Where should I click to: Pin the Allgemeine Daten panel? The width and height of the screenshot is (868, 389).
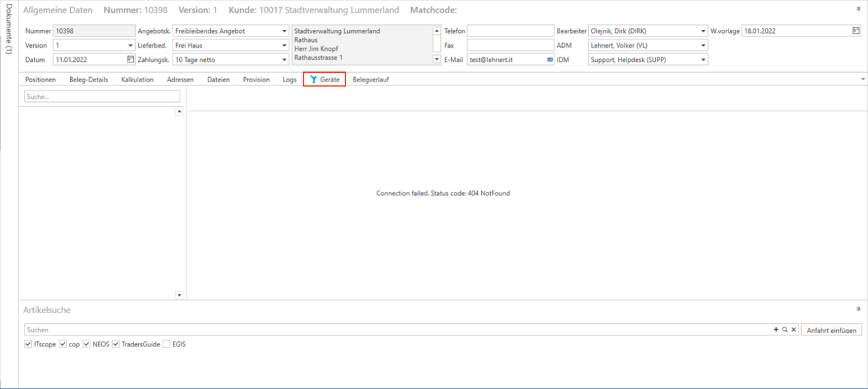coord(858,10)
